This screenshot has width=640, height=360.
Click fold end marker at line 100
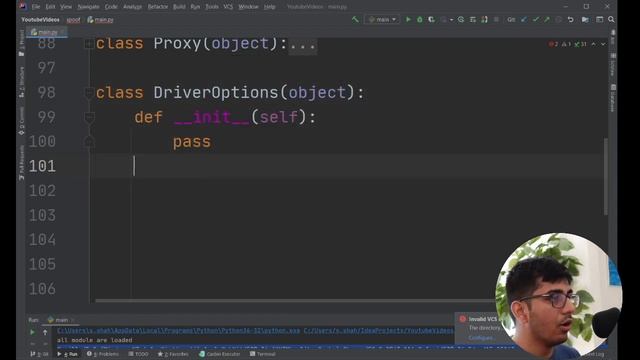(89, 141)
